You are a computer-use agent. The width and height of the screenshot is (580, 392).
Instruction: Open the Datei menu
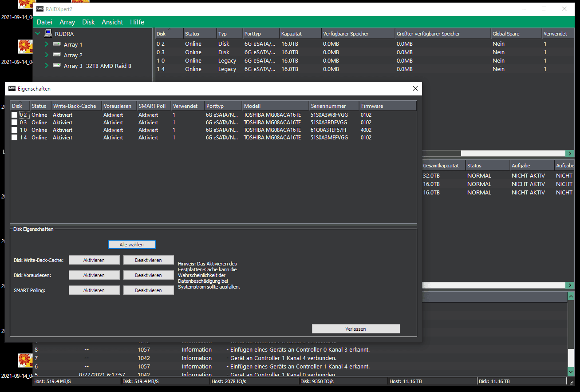click(44, 22)
